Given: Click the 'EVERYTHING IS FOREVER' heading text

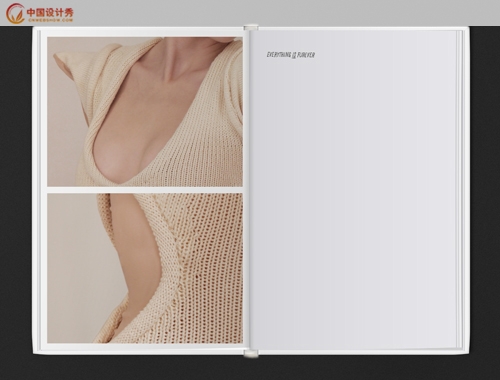Looking at the screenshot, I should (x=291, y=55).
